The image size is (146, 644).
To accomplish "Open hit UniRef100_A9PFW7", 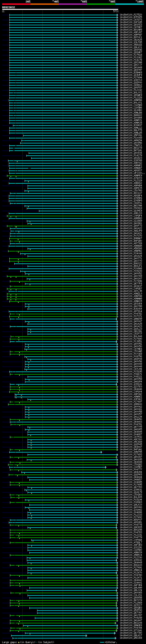I will click(x=131, y=35).
